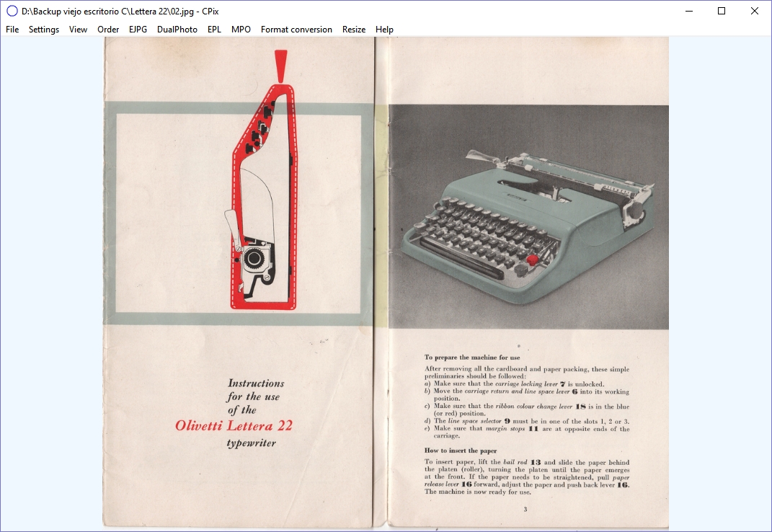Viewport: 772px width, 532px height.
Task: Close the CPix window
Action: 754,11
